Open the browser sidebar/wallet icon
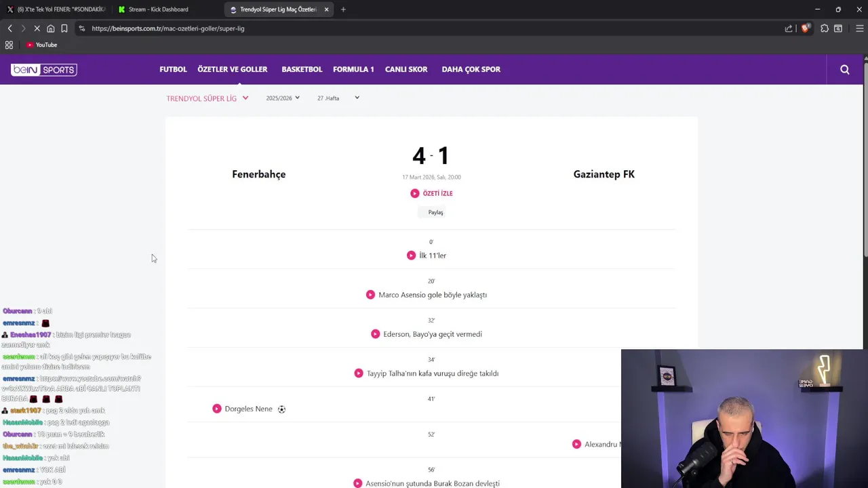 [838, 28]
